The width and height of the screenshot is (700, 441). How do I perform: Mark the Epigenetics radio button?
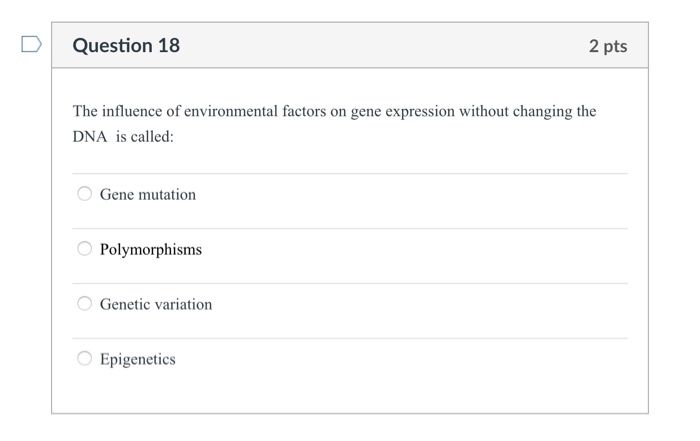click(85, 359)
